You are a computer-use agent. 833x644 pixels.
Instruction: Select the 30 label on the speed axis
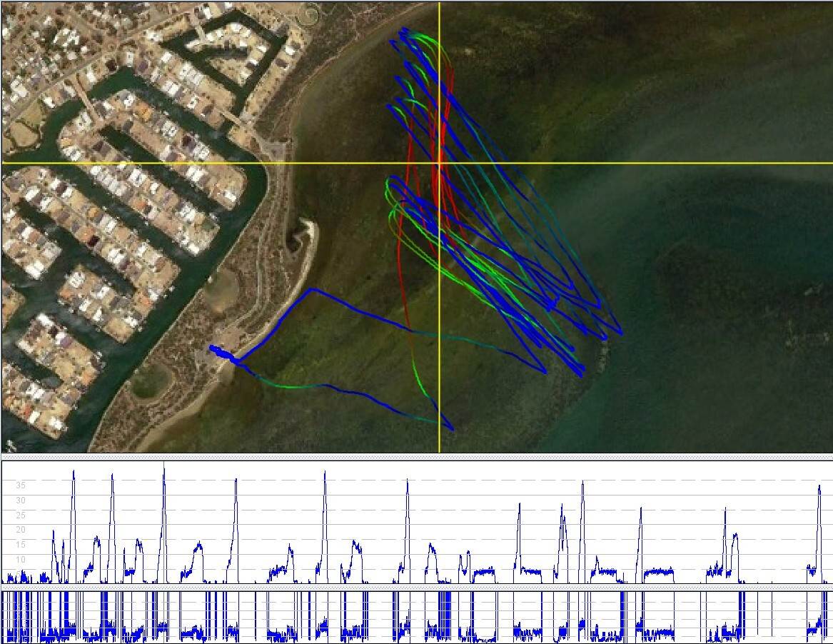point(21,500)
